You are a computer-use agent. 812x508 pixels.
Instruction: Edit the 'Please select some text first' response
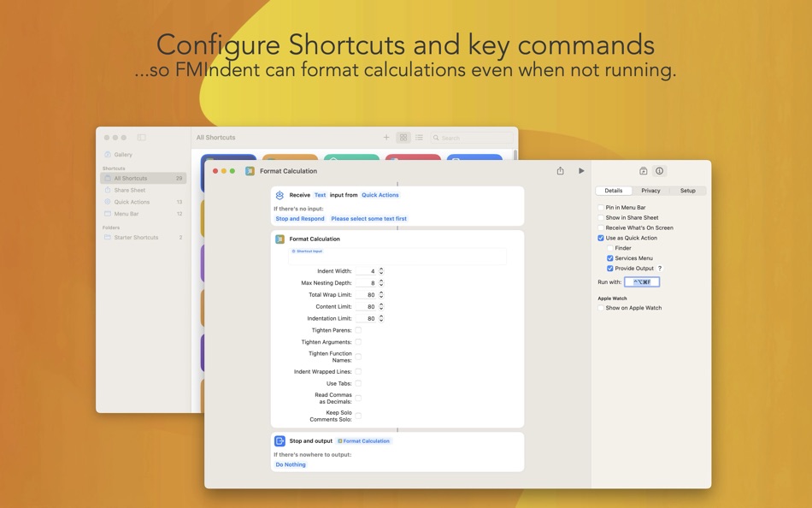click(368, 219)
